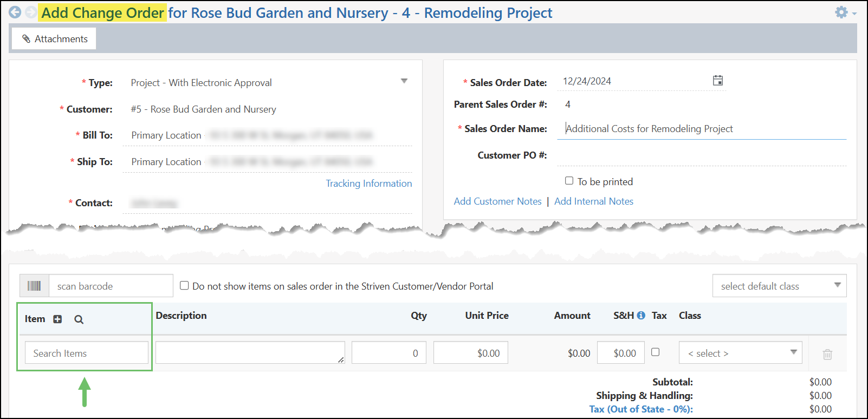
Task: Open the settings gear menu
Action: pos(841,12)
